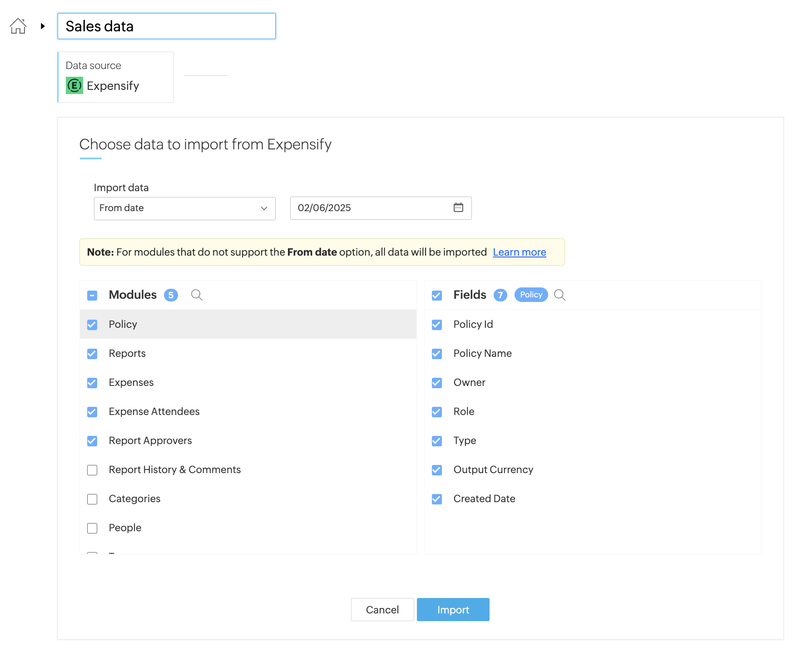The height and width of the screenshot is (662, 812).
Task: Toggle the select-all Fields checkbox
Action: pyautogui.click(x=437, y=296)
